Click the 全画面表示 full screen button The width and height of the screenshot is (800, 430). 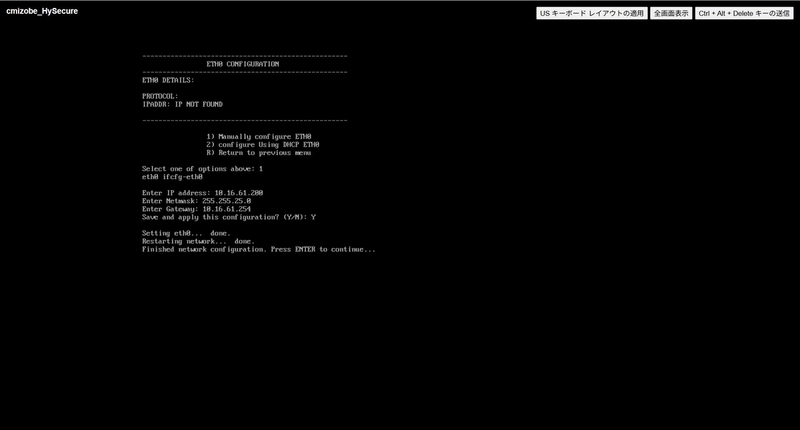pos(671,13)
